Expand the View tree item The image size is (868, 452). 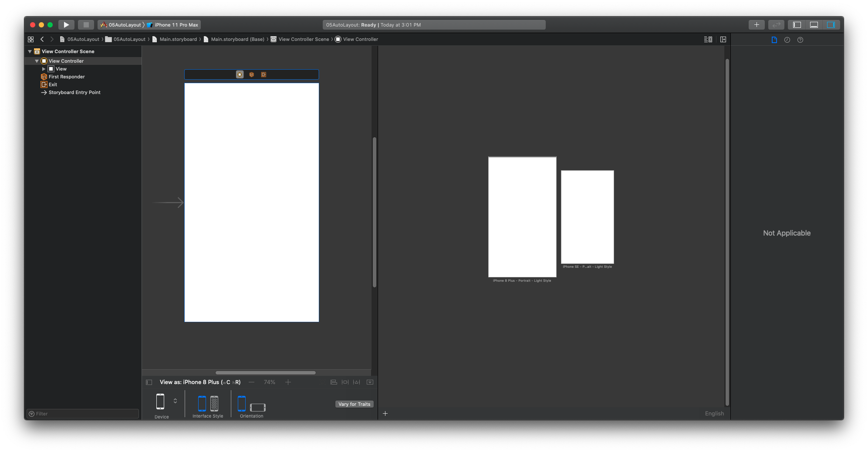tap(44, 69)
